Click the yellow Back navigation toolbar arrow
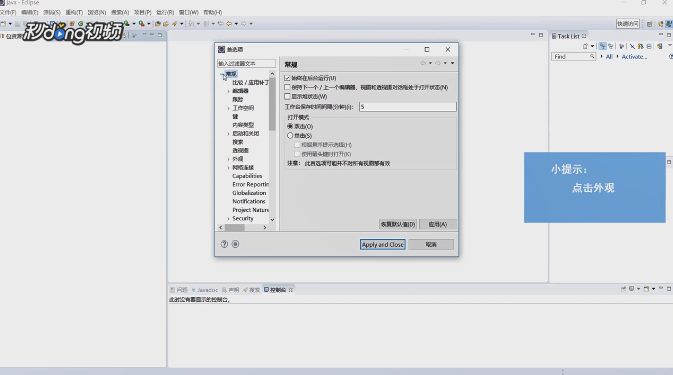The width and height of the screenshot is (673, 375). click(229, 24)
